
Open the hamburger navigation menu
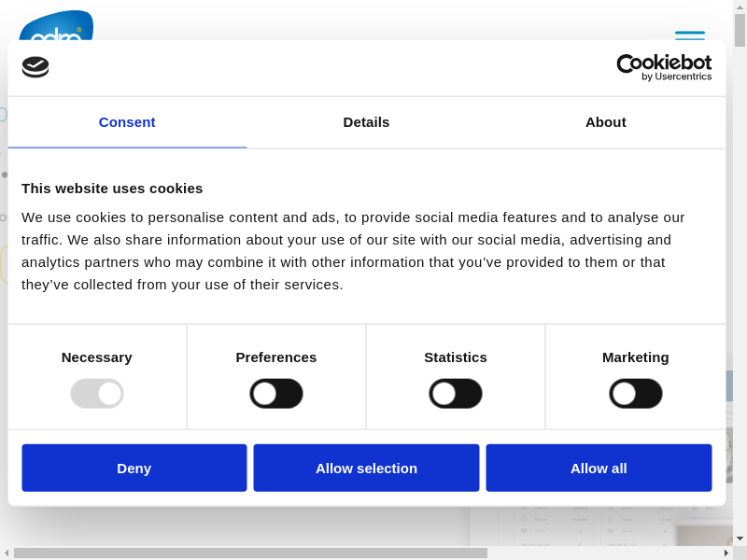click(x=690, y=34)
